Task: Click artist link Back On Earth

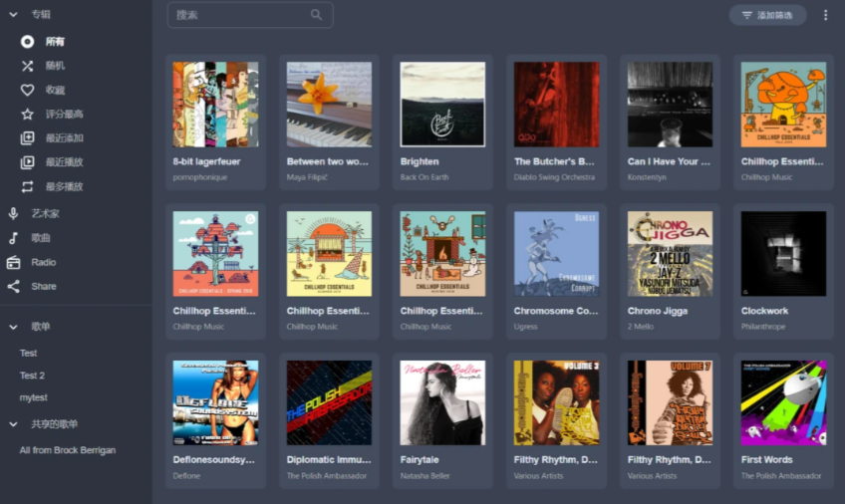Action: 424,177
